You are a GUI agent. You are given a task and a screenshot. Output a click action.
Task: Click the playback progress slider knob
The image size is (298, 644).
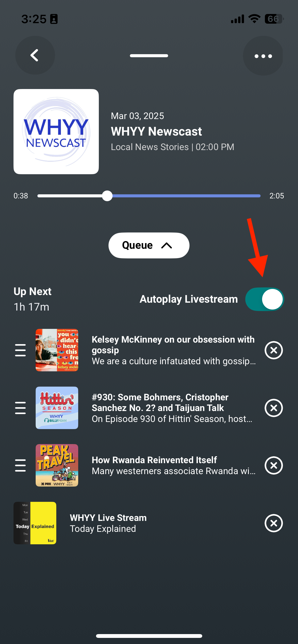[x=107, y=196]
